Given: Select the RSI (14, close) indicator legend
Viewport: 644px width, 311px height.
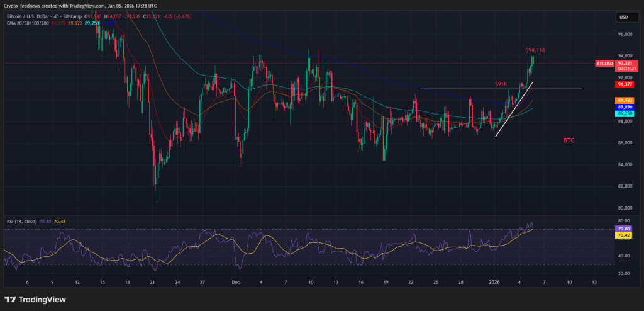Looking at the screenshot, I should point(22,222).
